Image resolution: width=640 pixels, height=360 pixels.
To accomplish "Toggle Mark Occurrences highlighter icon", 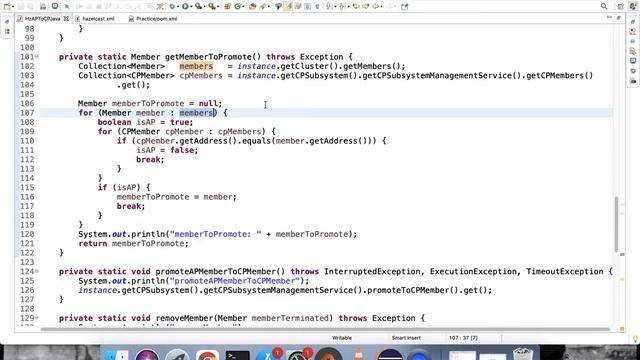I will point(288,7).
